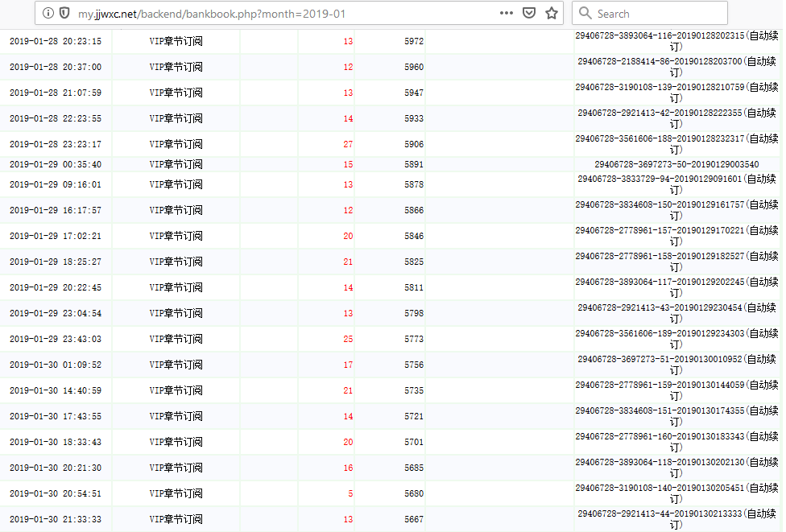Click VIP章节订阅 in the 2019-01-29 09:16:01 row
The image size is (786, 532).
(x=176, y=184)
